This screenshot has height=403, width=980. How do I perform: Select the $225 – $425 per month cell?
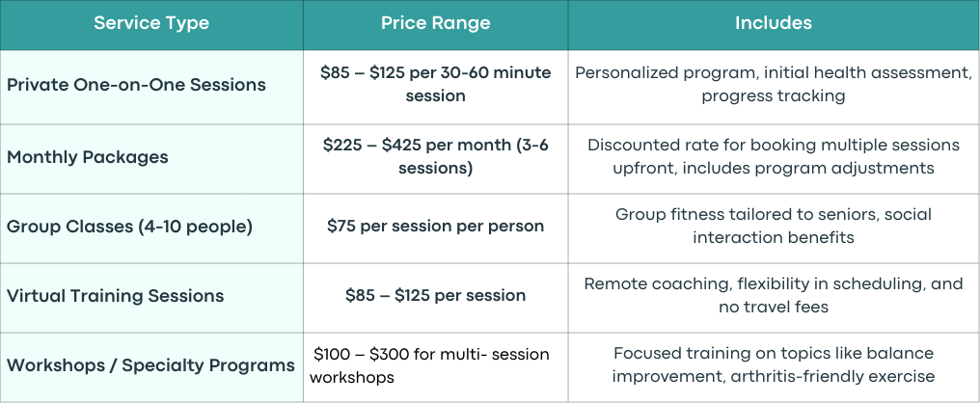click(436, 158)
